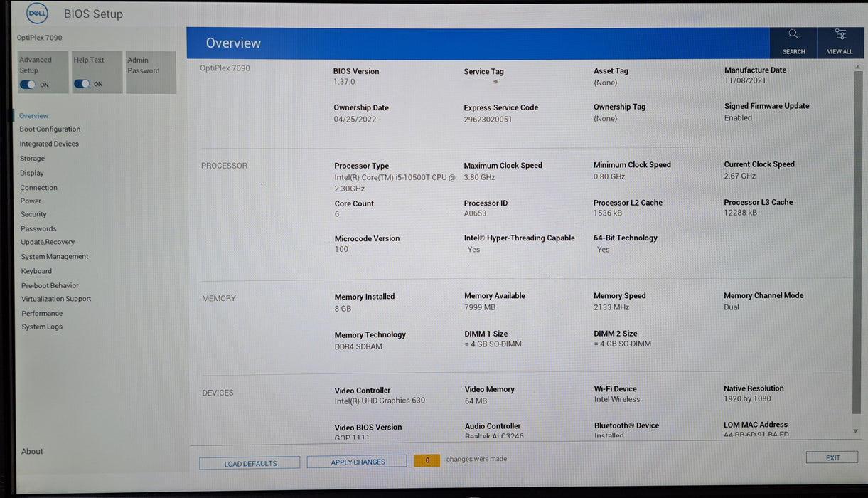Viewport: 868px width, 498px height.
Task: Click Microcode Version 100
Action: tap(341, 249)
